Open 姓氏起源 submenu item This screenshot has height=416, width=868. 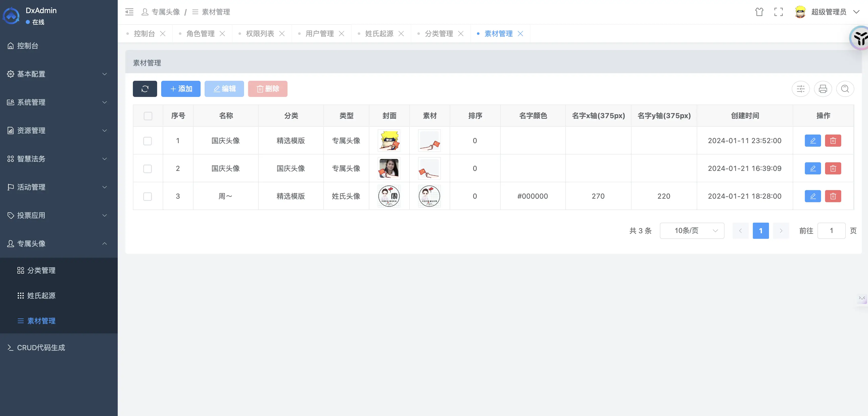(x=59, y=296)
